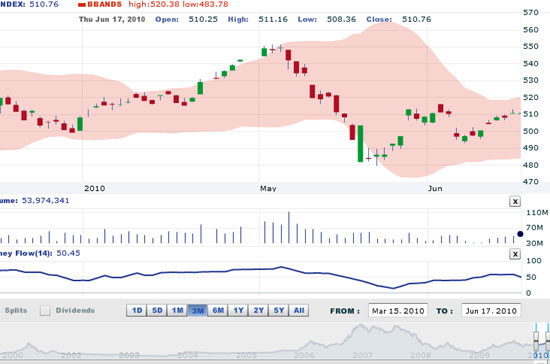The height and width of the screenshot is (364, 550).
Task: Switch to the 6M time range
Action: 218,310
